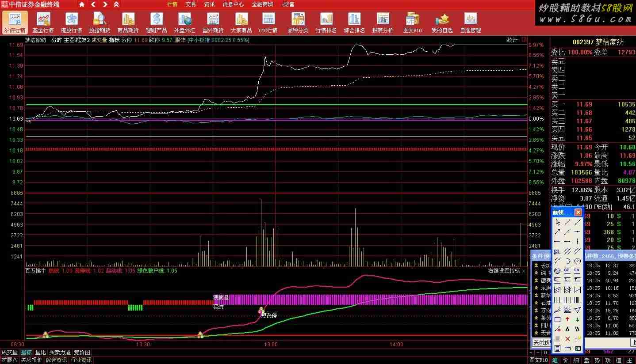Viewport: 636px width, 364px height.
Task: Select the circle drawing tool
Action: click(x=577, y=261)
